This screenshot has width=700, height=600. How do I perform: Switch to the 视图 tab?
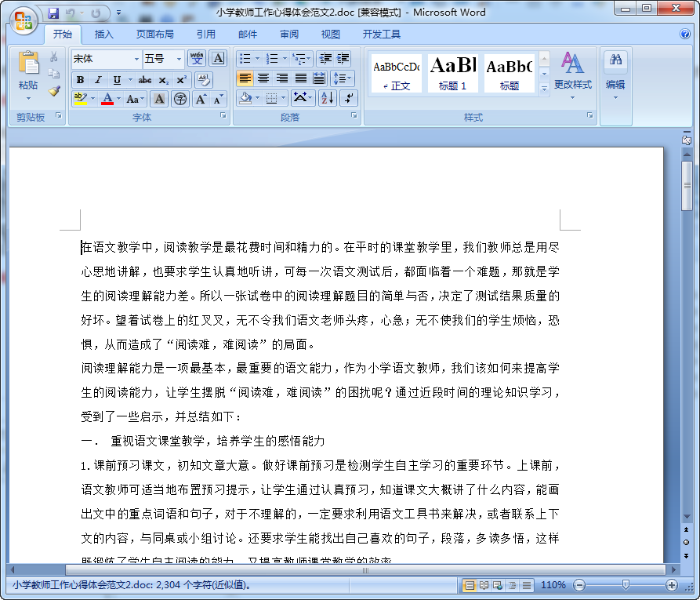(x=330, y=35)
